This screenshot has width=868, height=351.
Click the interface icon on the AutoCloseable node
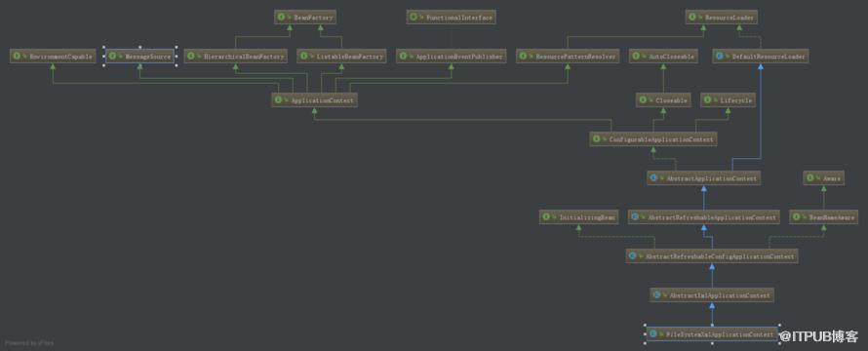[636, 56]
